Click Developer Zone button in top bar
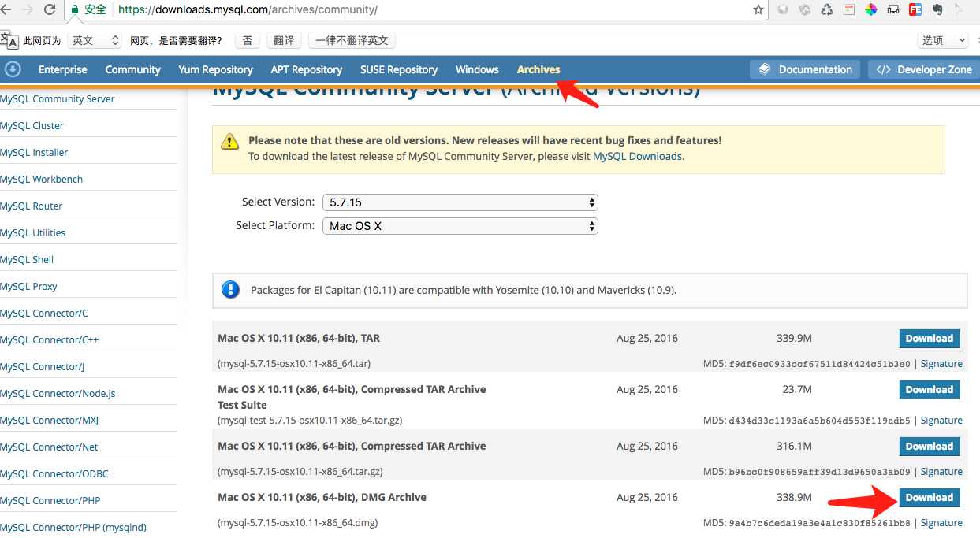The width and height of the screenshot is (980, 538). click(923, 69)
